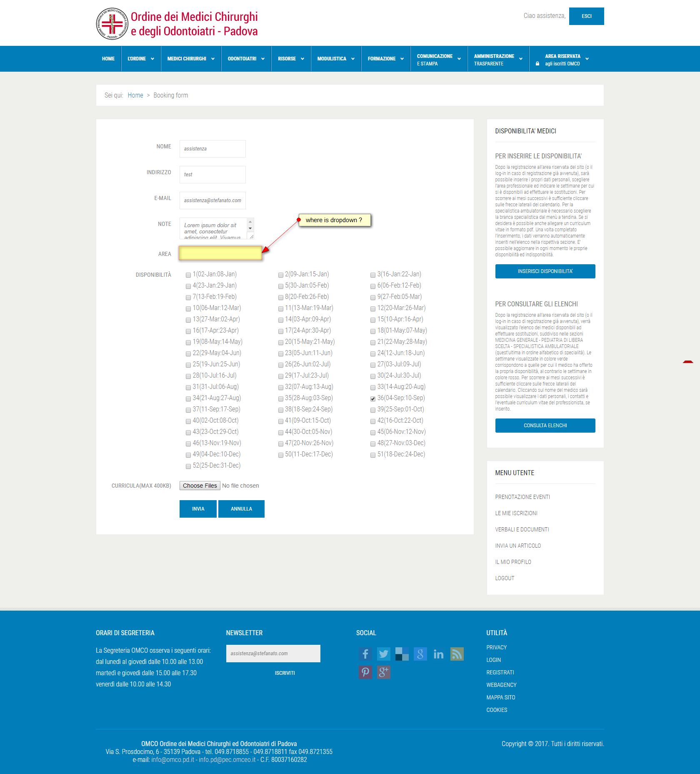Open LE MIE ISCRIZIONI in user menu

tap(516, 513)
